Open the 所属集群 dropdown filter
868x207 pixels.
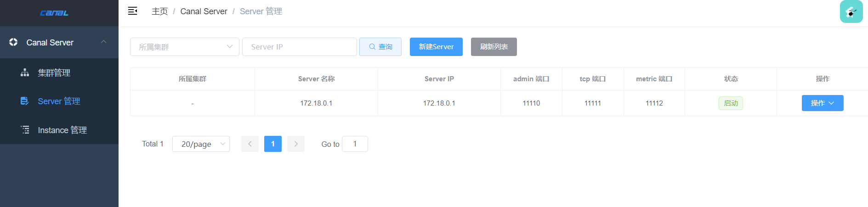coord(185,47)
